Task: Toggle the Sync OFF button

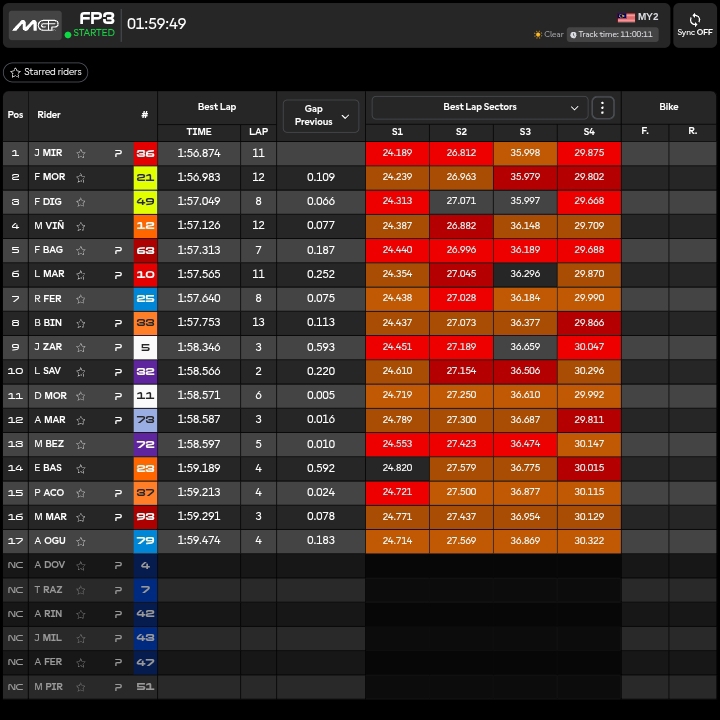Action: 694,25
